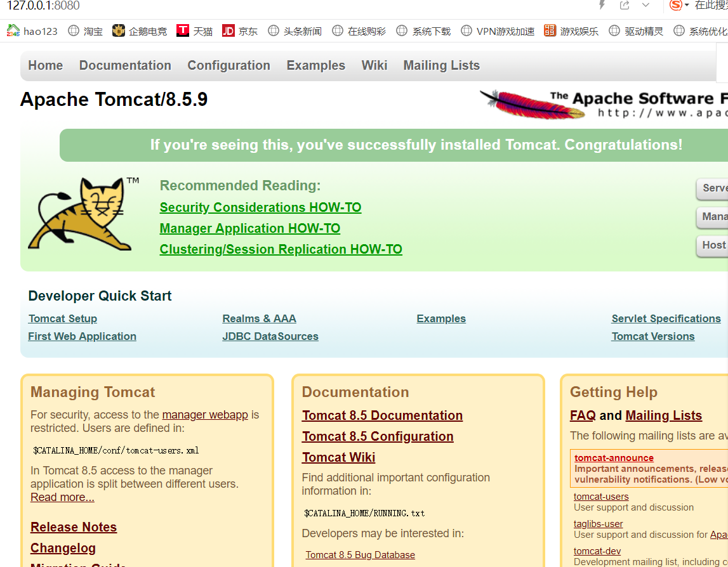Screen dimensions: 728x567
Task: Open the 系统优化 bookmark
Action: 701,31
